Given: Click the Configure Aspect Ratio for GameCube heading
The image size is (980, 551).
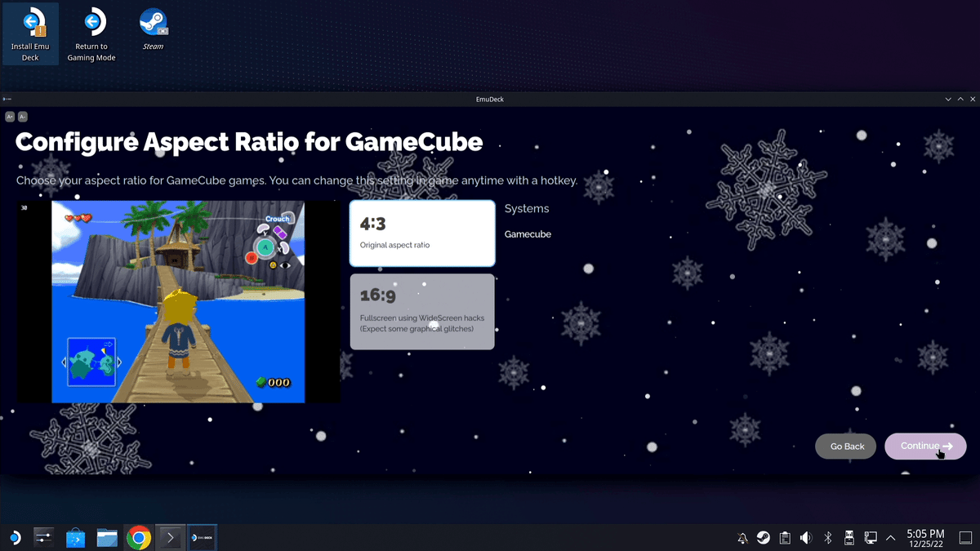Looking at the screenshot, I should 249,143.
